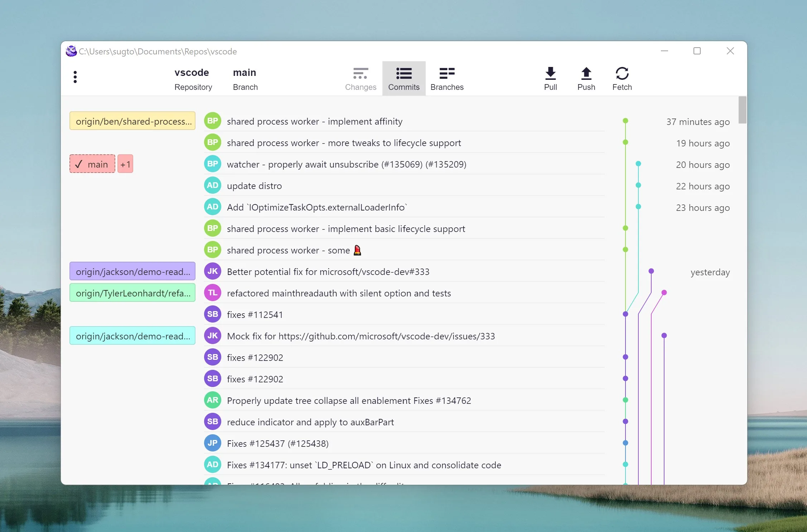Select the Commits tab
This screenshot has height=532, width=807.
tap(404, 79)
